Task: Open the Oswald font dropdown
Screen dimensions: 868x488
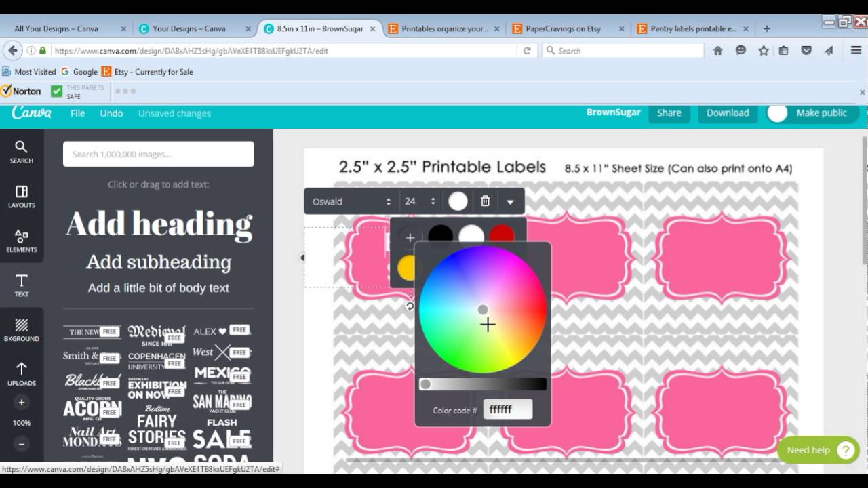Action: pyautogui.click(x=351, y=201)
